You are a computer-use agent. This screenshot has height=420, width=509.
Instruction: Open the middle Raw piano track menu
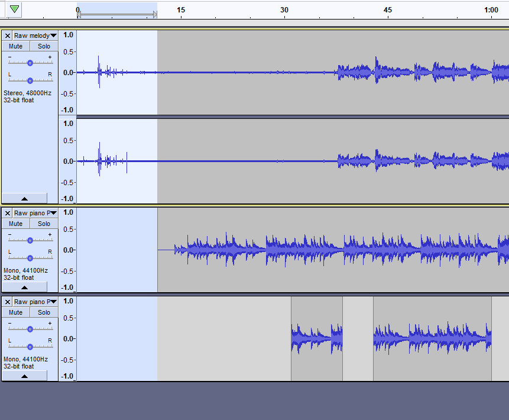click(35, 213)
